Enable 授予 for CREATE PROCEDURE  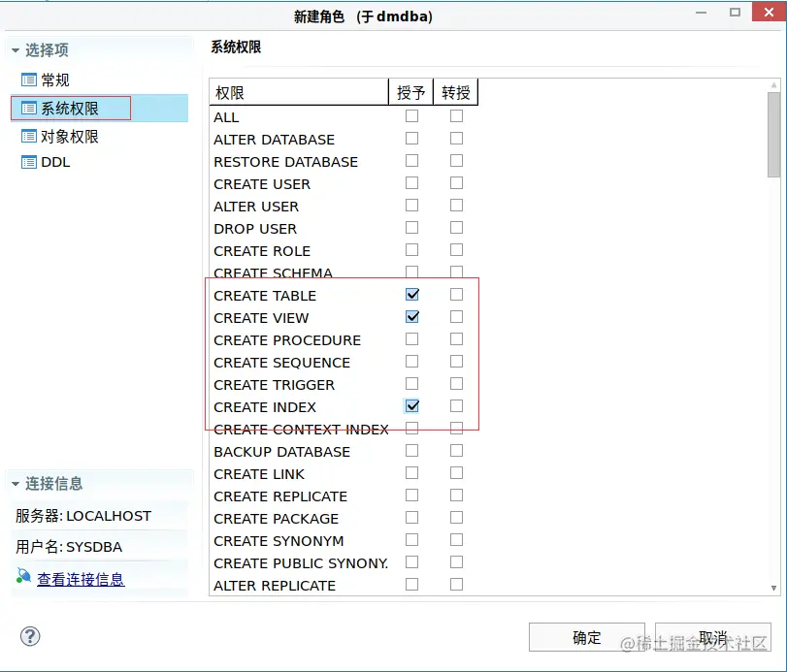point(411,338)
